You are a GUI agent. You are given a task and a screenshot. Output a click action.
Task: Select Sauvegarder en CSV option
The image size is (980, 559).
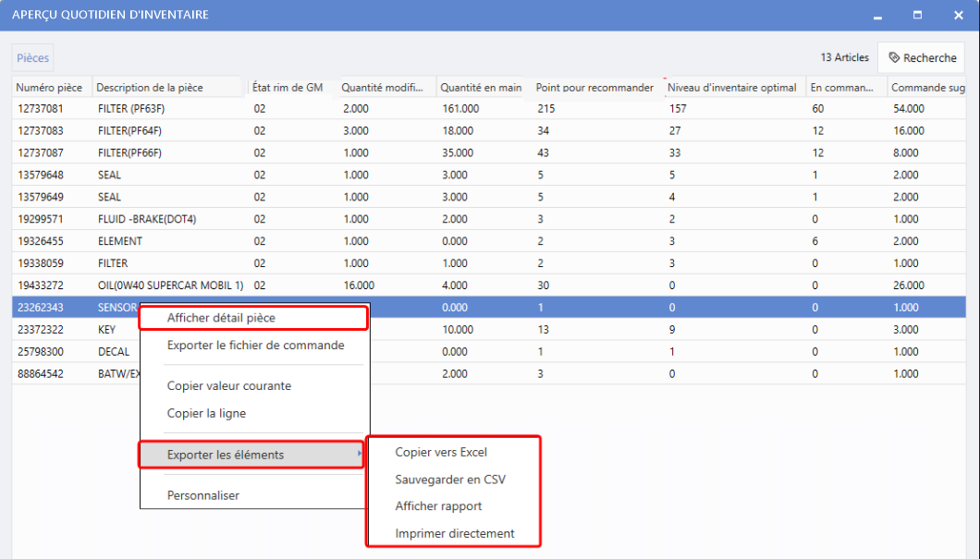point(450,480)
